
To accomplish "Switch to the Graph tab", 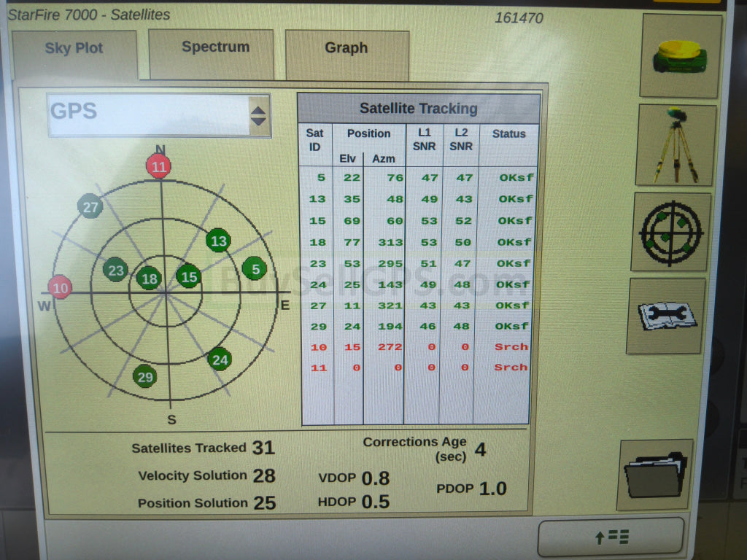I will (x=347, y=54).
